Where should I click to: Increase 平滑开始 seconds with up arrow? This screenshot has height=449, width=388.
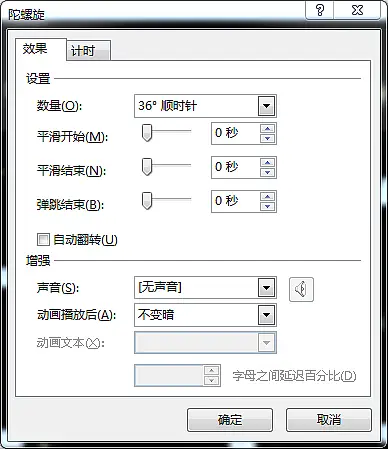point(267,129)
